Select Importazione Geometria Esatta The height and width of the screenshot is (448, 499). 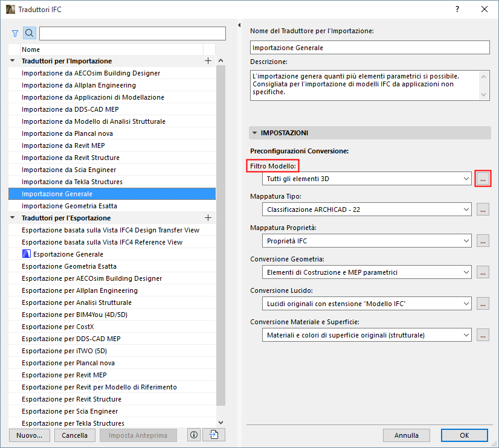coord(112,206)
